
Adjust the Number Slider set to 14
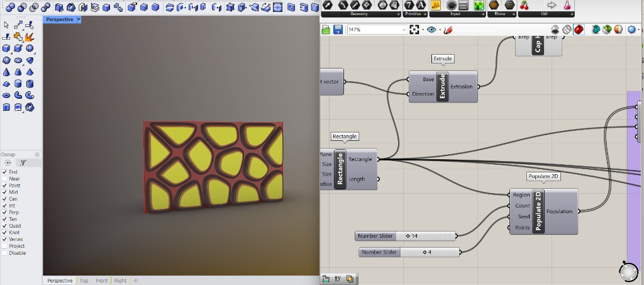click(x=406, y=236)
